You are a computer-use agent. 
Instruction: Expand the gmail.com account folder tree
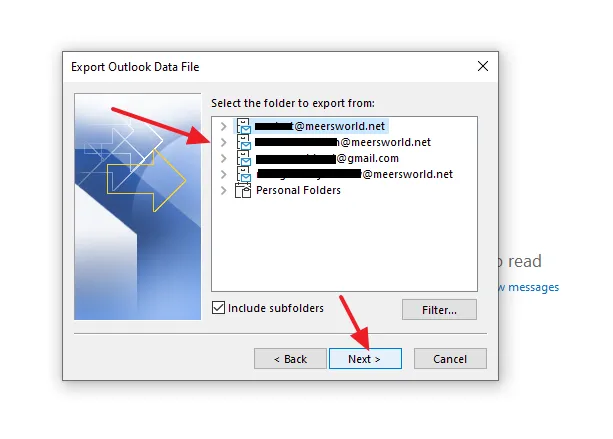coord(223,158)
